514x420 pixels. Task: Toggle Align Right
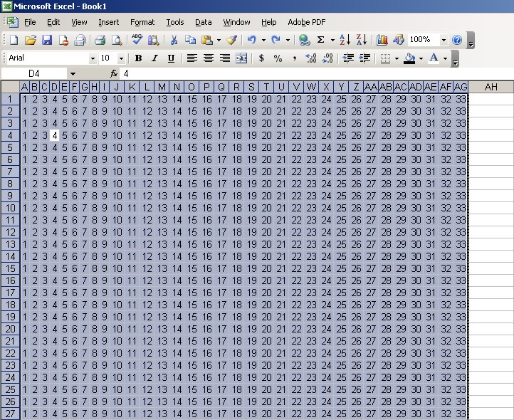pyautogui.click(x=225, y=58)
